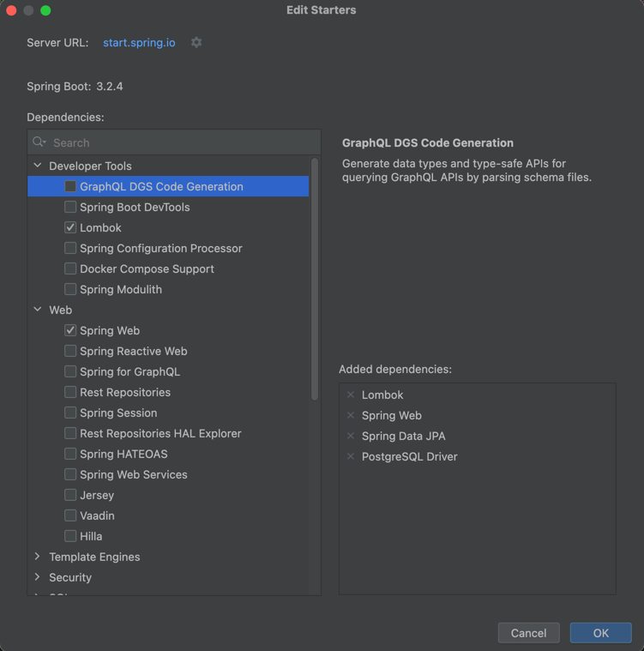Expand the Security group
Viewport: 644px width, 651px height.
[38, 576]
